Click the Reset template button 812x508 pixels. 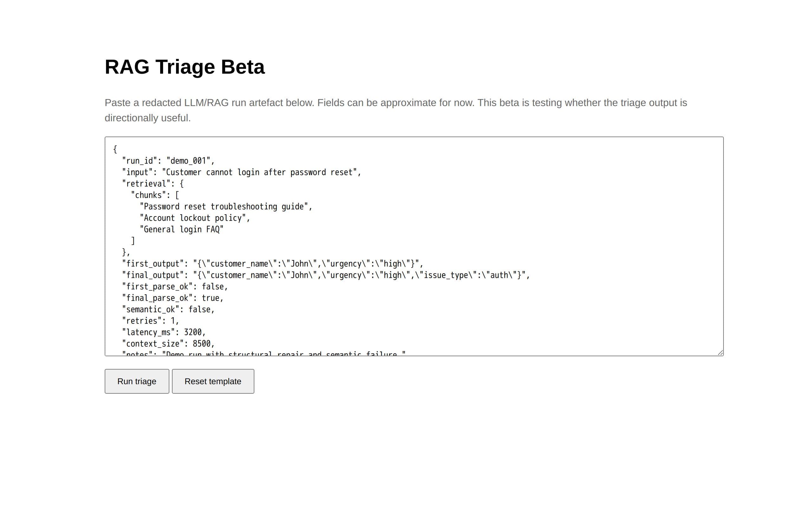213,381
